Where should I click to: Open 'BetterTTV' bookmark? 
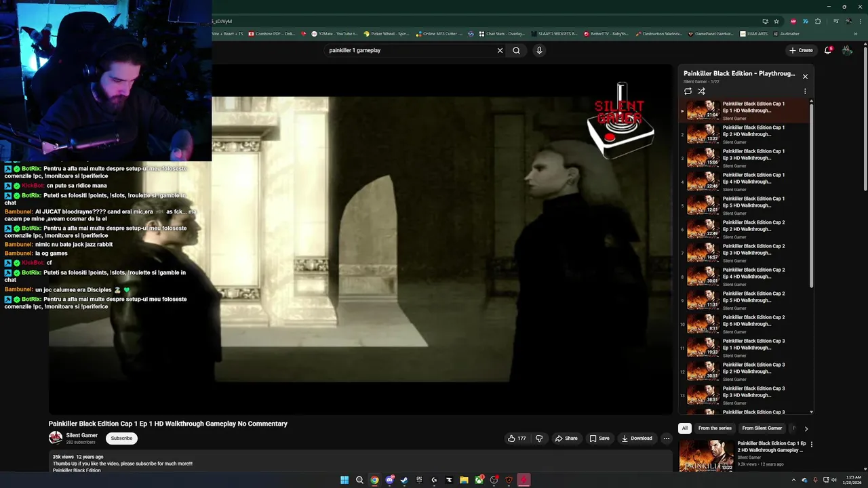coord(606,33)
